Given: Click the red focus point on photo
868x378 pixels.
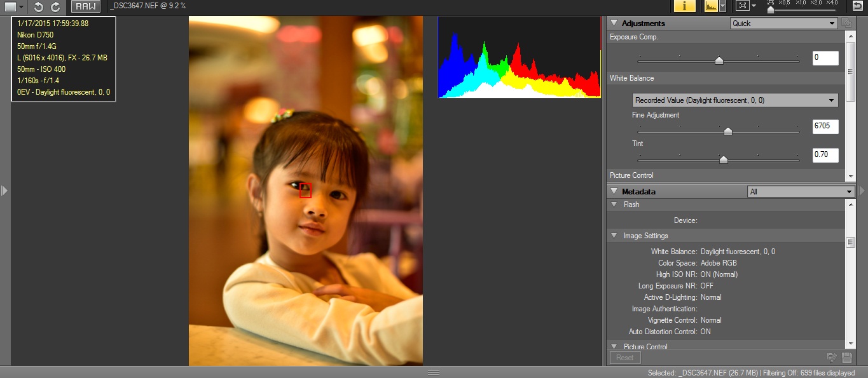Looking at the screenshot, I should [305, 190].
